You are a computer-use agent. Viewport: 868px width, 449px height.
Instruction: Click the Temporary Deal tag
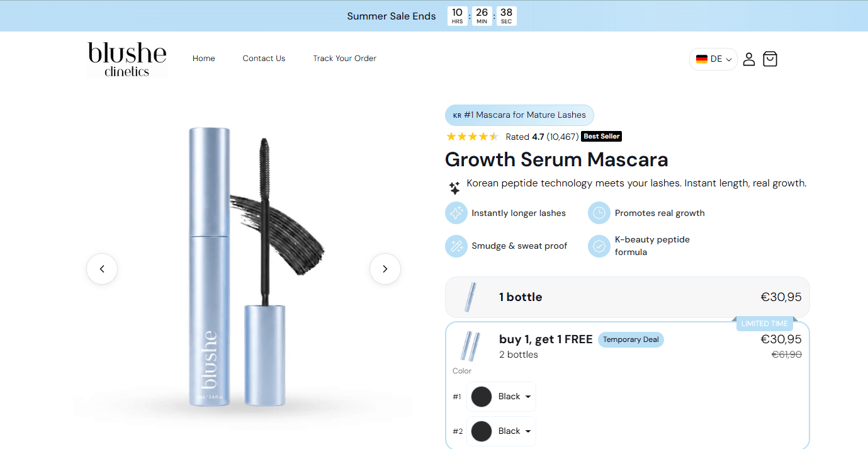pyautogui.click(x=631, y=340)
